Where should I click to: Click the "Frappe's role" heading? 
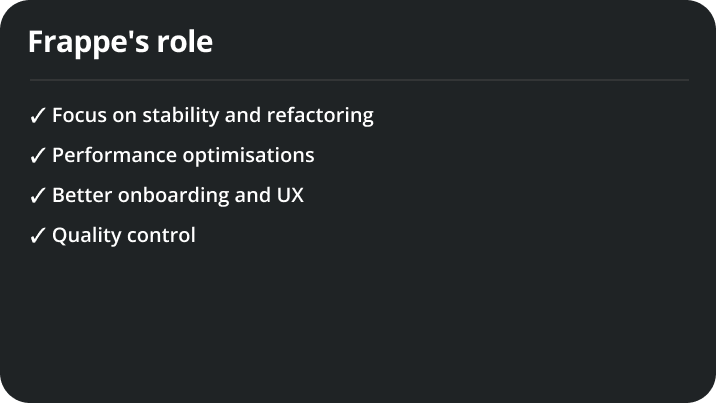click(120, 42)
